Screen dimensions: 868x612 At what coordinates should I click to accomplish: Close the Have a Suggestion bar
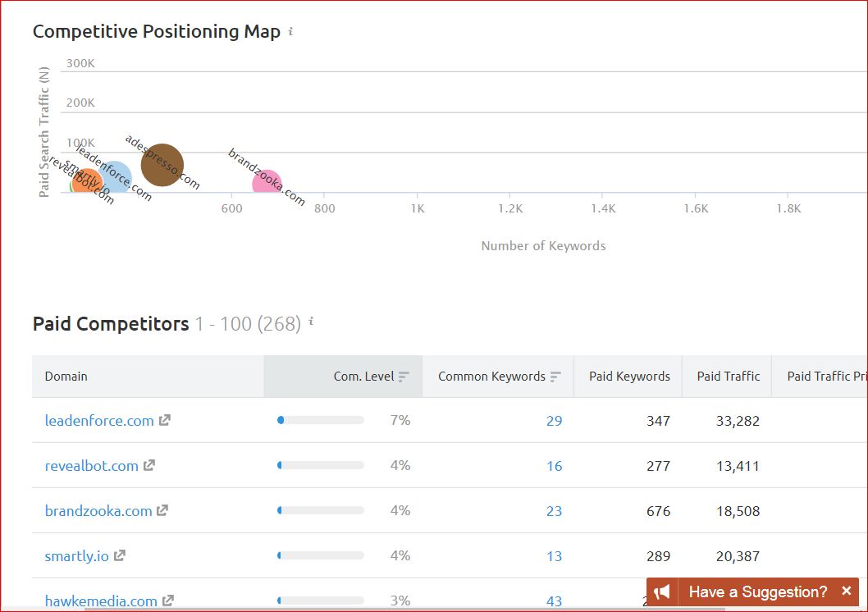tap(846, 591)
